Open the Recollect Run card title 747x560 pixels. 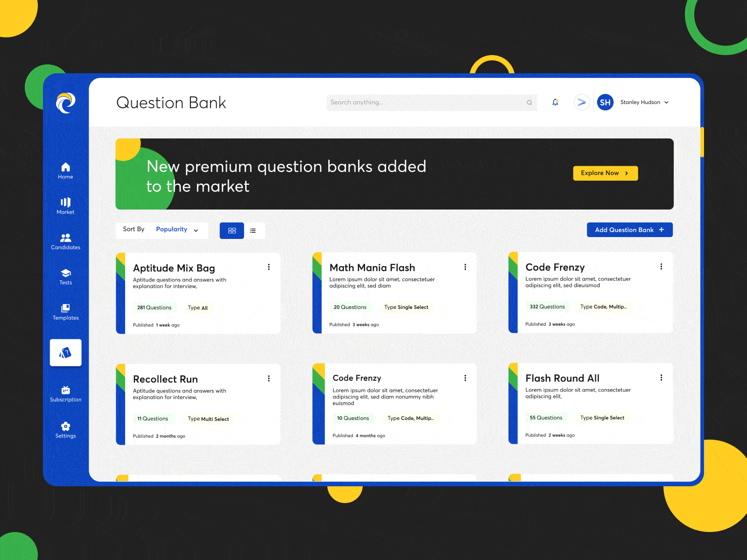click(x=165, y=379)
